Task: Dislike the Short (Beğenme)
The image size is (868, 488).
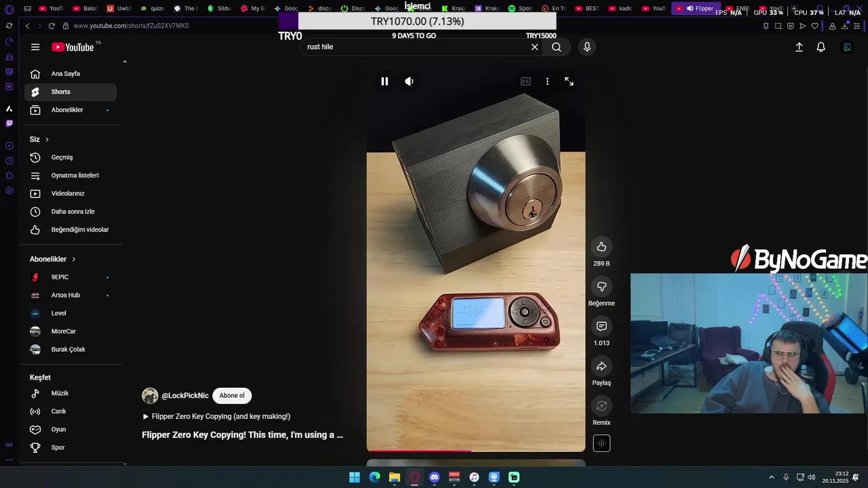Action: (x=601, y=287)
